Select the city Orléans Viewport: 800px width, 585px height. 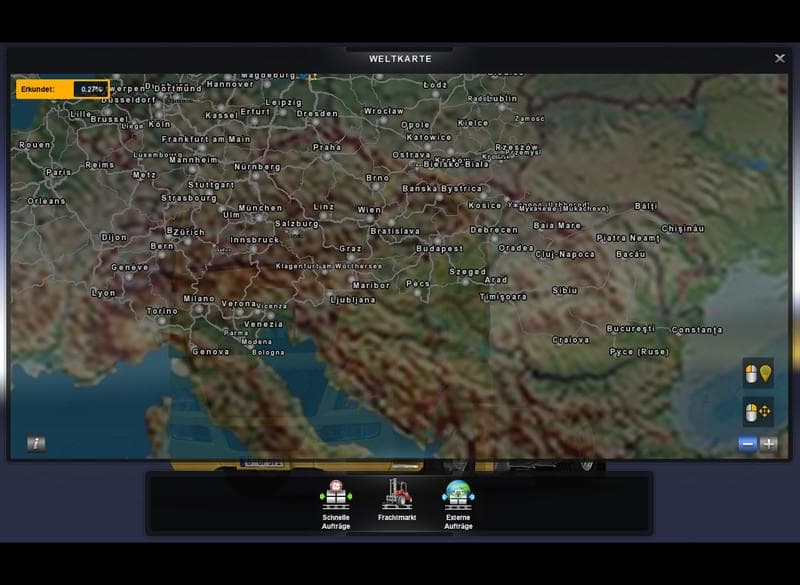46,201
